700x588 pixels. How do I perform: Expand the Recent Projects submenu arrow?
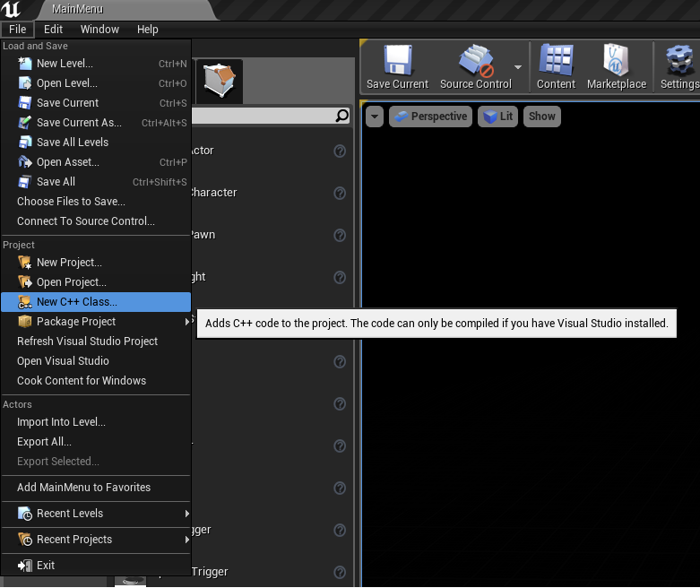click(187, 540)
